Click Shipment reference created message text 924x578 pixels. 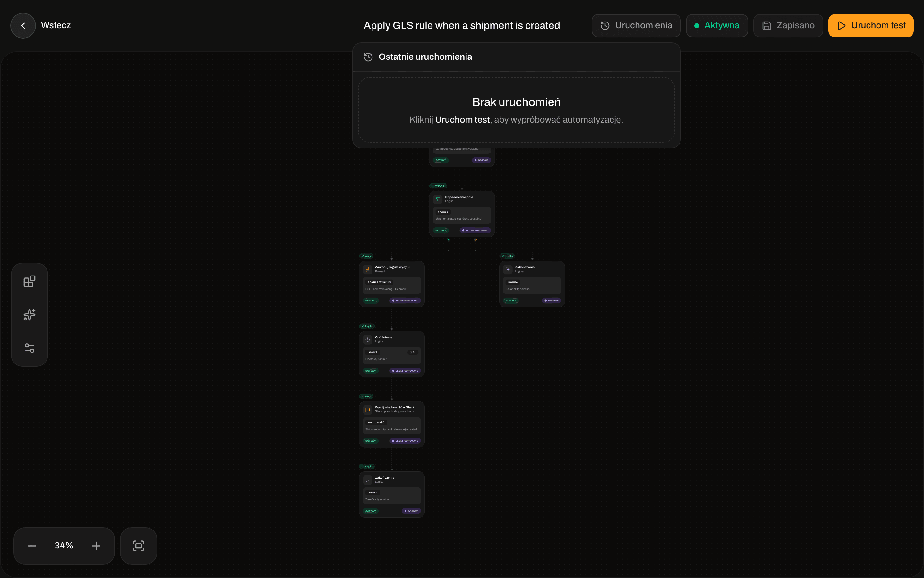(x=391, y=429)
